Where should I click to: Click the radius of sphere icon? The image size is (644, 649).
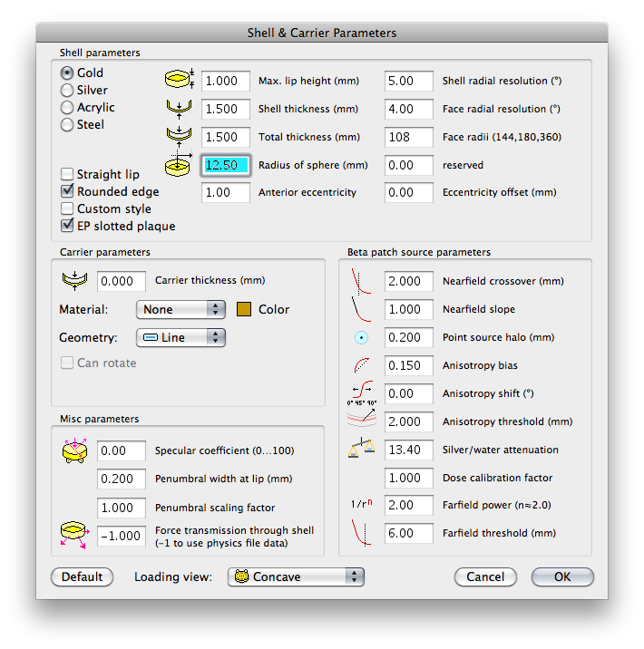point(179,163)
